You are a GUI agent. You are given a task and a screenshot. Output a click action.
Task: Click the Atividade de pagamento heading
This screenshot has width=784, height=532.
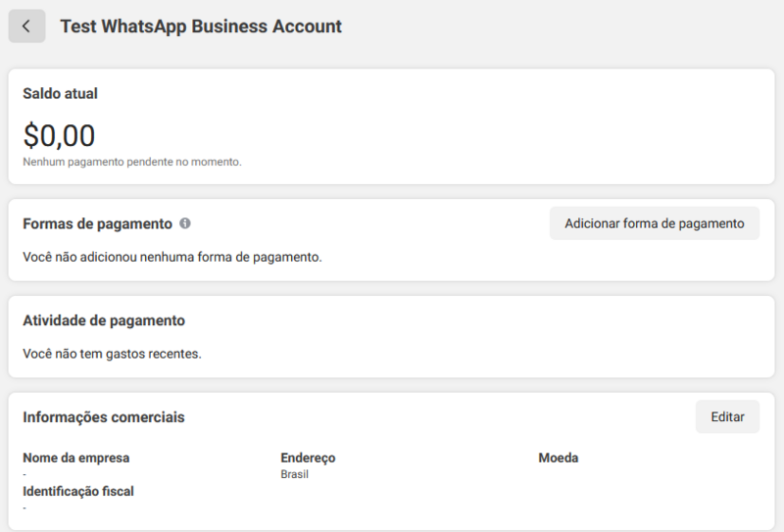(x=104, y=320)
